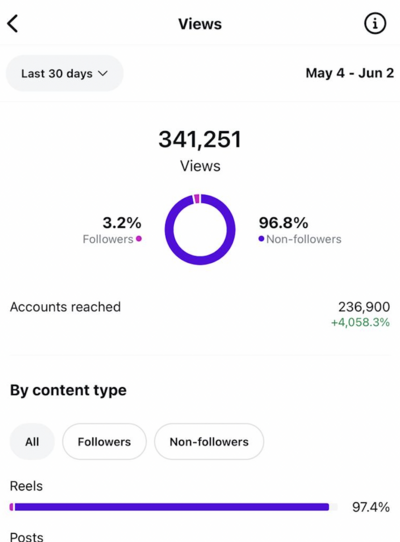The image size is (400, 542).
Task: Tap the purple Non-followers legend dot
Action: [x=261, y=239]
